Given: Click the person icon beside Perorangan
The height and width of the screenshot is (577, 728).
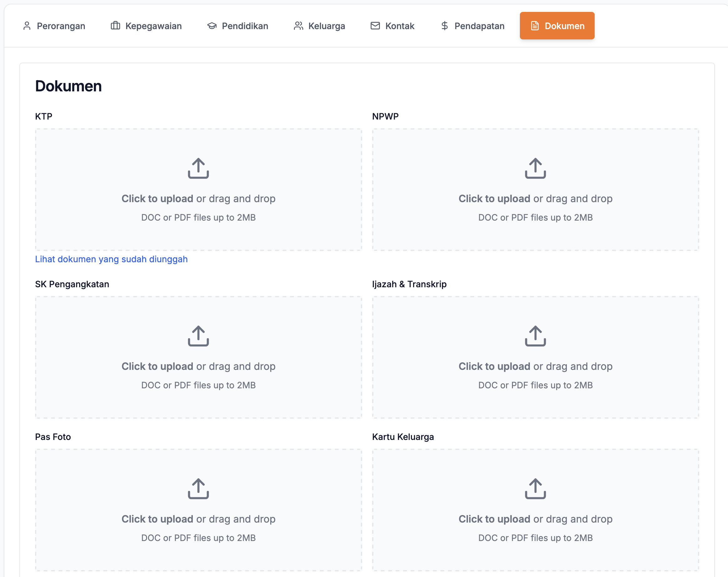Looking at the screenshot, I should click(x=27, y=26).
